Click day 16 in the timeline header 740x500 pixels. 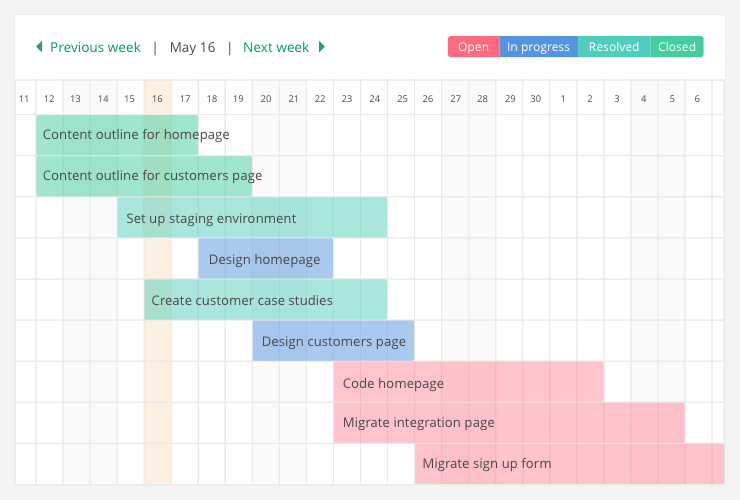pyautogui.click(x=157, y=98)
